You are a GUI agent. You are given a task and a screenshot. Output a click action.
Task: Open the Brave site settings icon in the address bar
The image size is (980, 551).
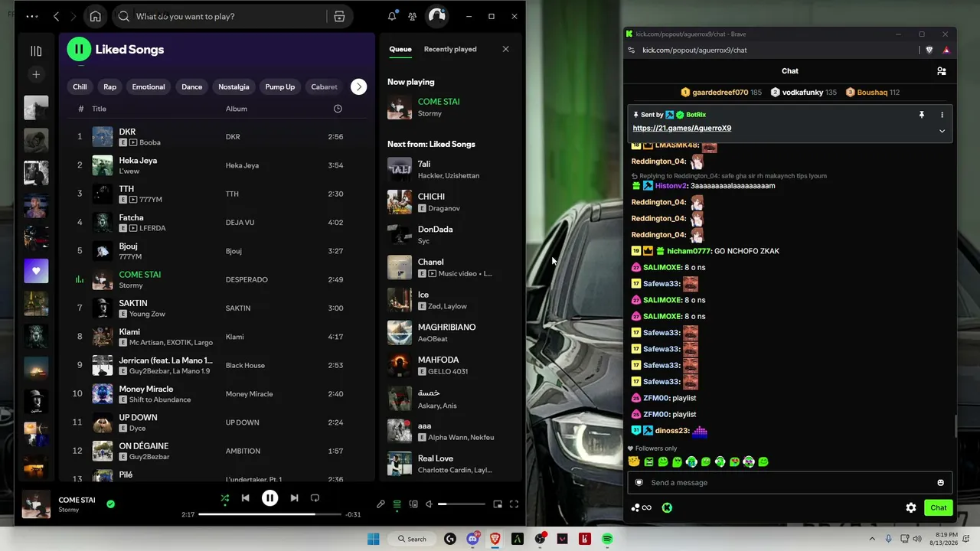pyautogui.click(x=631, y=50)
